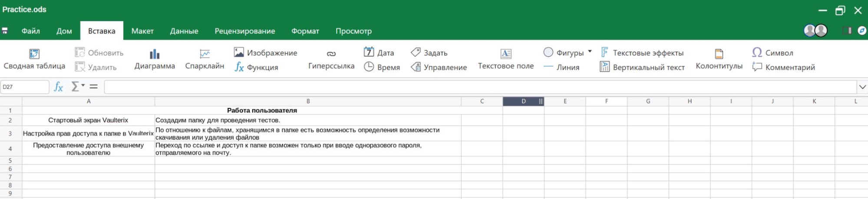The height and width of the screenshot is (199, 868).
Task: Insert Вертикальный текст vertical text
Action: [x=642, y=67]
